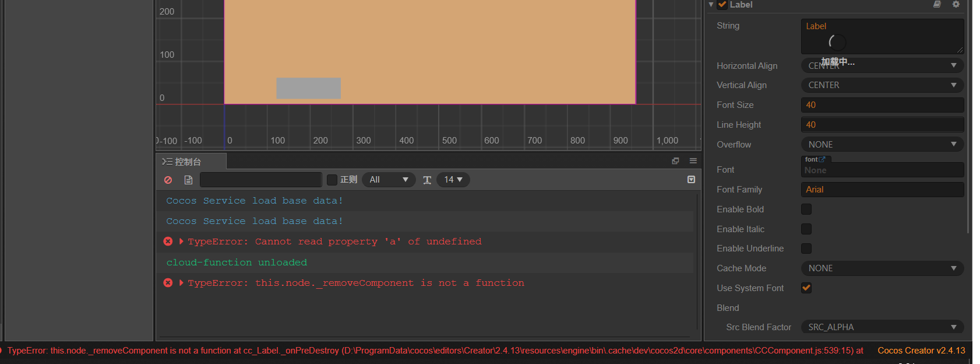
Task: Toggle the 正则 regex checkbox
Action: (332, 180)
